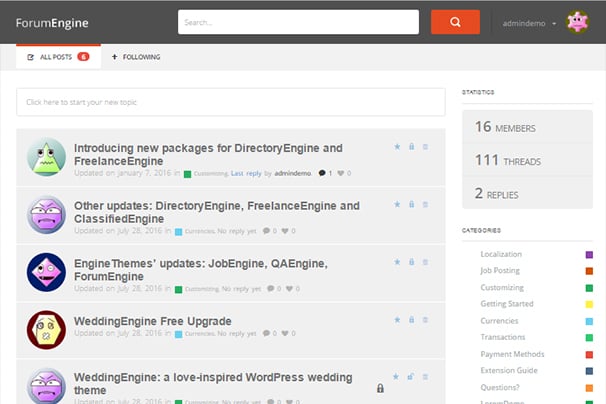This screenshot has height=404, width=606.
Task: Click the admindemo author name
Action: (x=293, y=173)
